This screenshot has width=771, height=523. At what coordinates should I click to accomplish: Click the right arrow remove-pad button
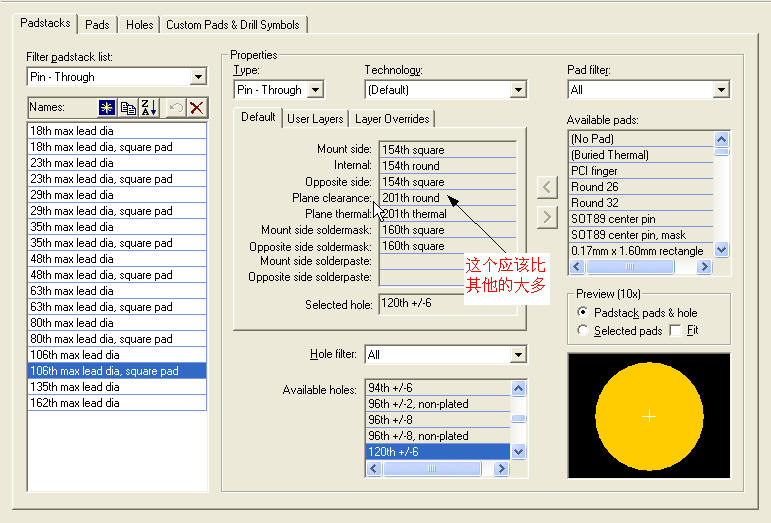click(546, 216)
